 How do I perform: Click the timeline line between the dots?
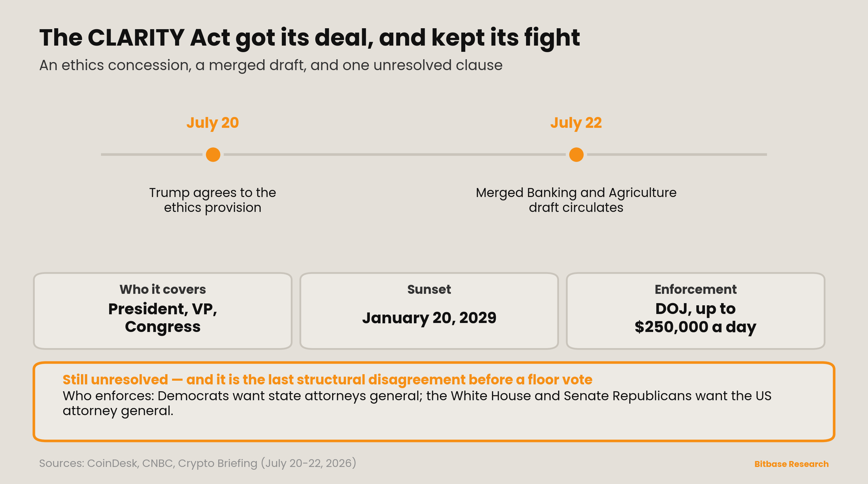tap(395, 155)
